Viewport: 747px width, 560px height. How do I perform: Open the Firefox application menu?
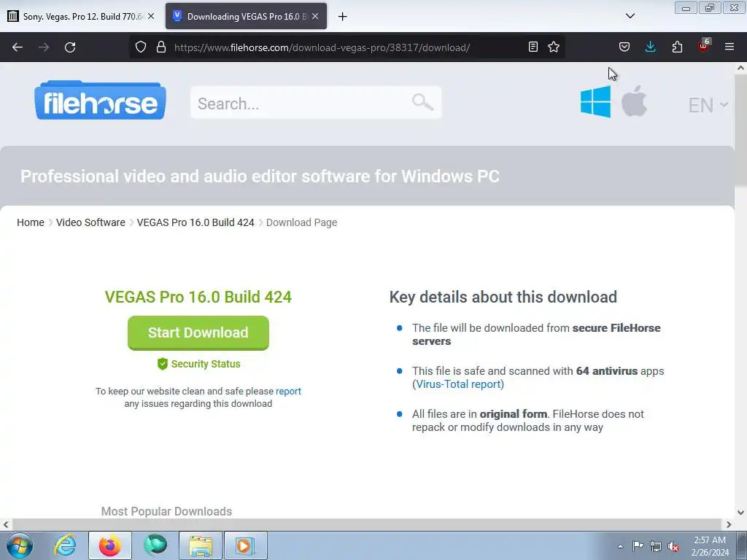[x=729, y=47]
